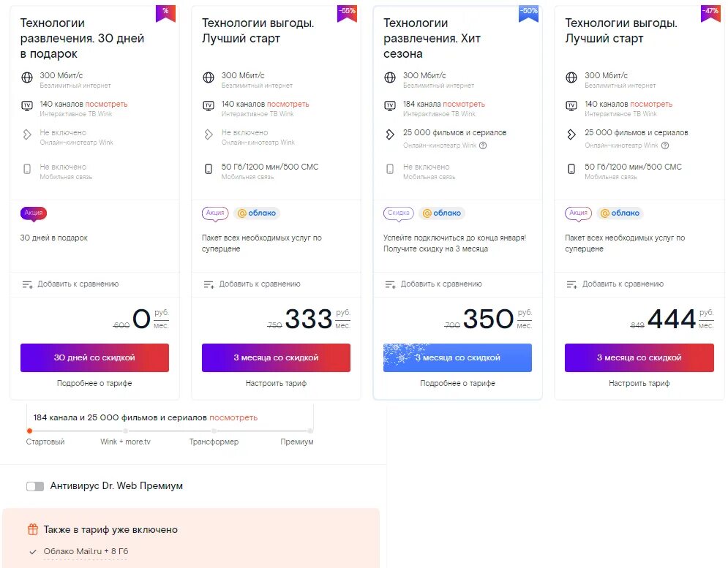The height and width of the screenshot is (568, 728).
Task: Click the 30 дней со скидкой button
Action: [x=94, y=357]
